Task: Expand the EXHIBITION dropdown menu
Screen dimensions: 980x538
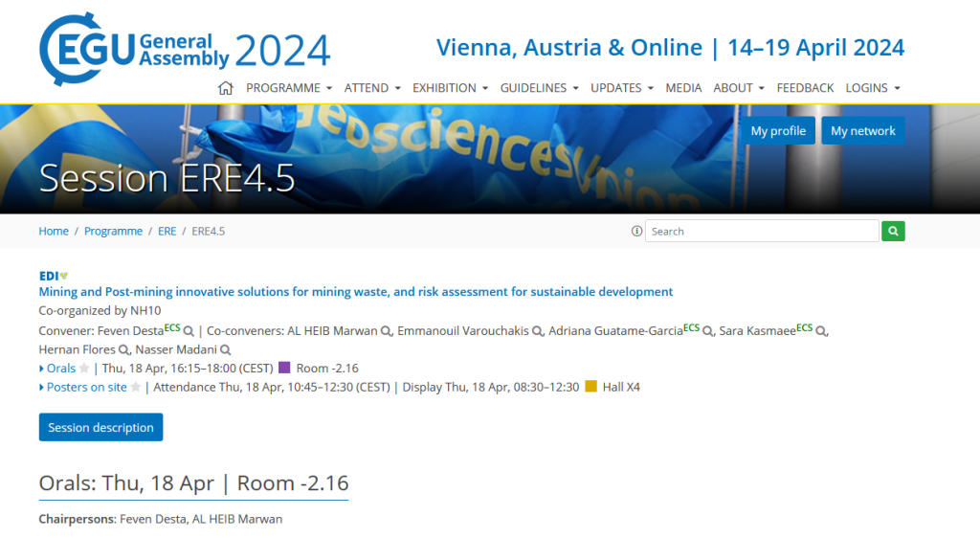Action: pyautogui.click(x=450, y=88)
